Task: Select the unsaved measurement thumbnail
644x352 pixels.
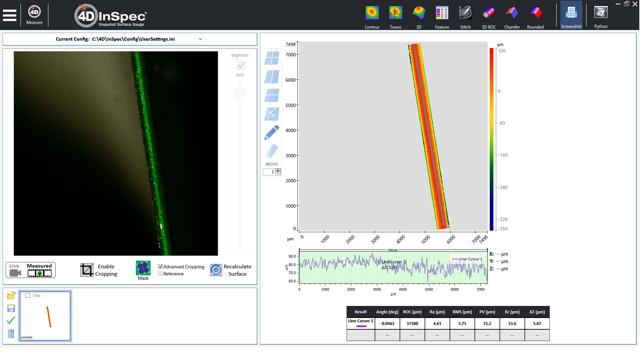Action: (45, 316)
